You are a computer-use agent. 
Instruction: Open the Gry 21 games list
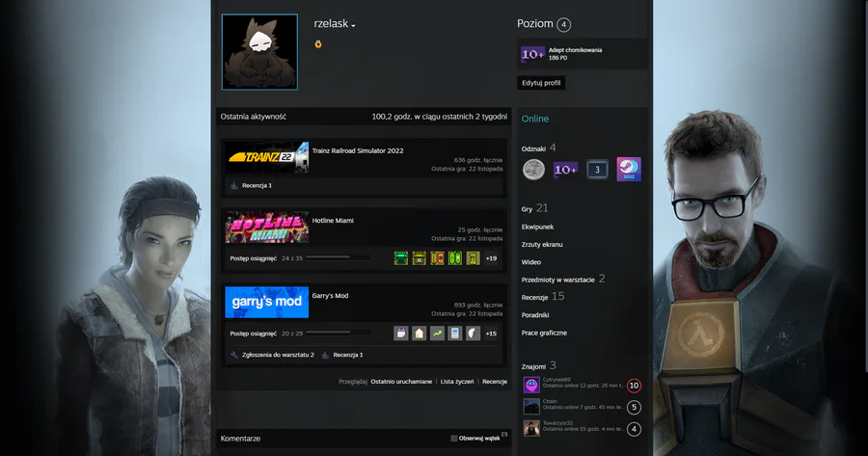534,208
